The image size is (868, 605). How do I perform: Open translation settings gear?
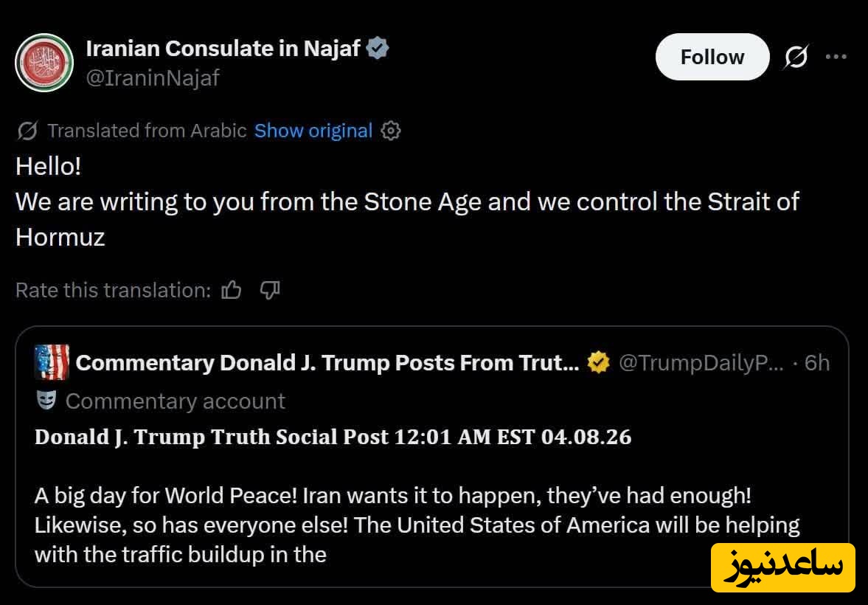391,131
